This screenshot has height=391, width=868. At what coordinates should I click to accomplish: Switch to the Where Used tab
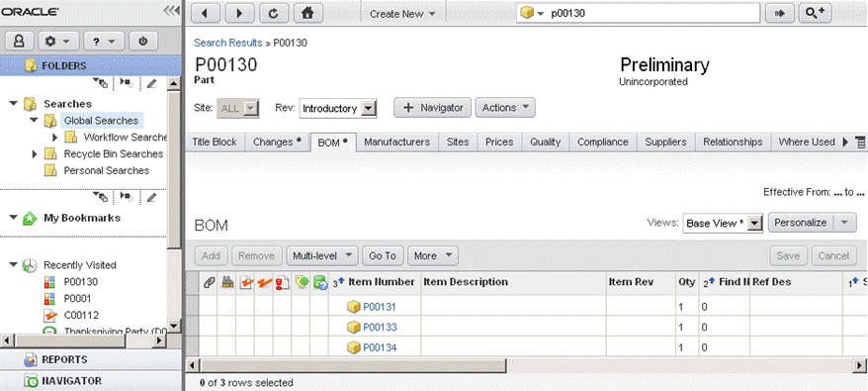(x=807, y=142)
